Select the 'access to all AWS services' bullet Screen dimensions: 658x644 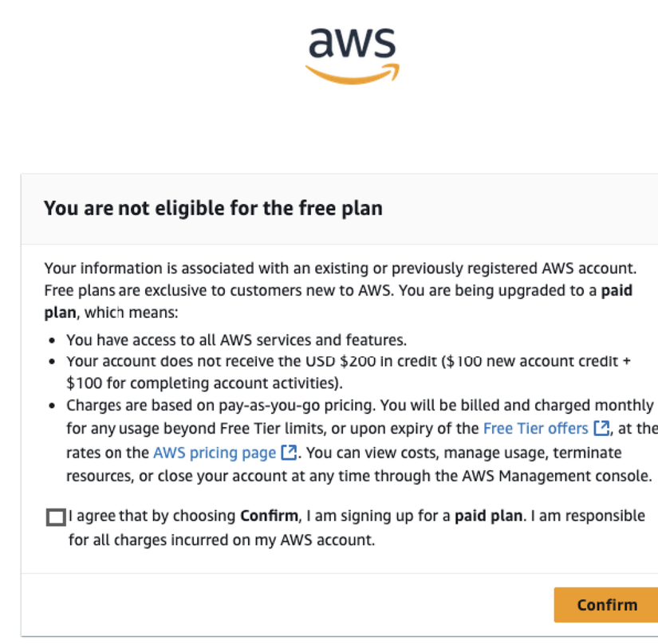click(x=236, y=340)
